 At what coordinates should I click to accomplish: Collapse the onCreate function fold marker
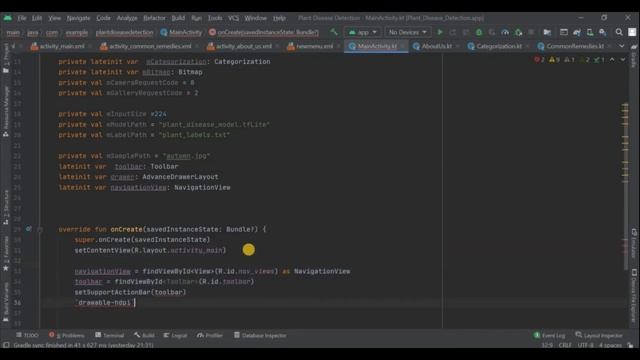pos(40,229)
